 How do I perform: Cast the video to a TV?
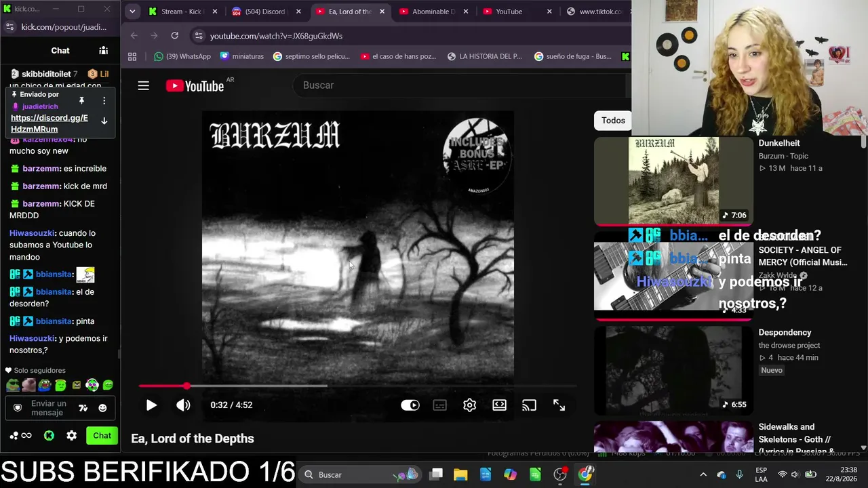pos(529,405)
